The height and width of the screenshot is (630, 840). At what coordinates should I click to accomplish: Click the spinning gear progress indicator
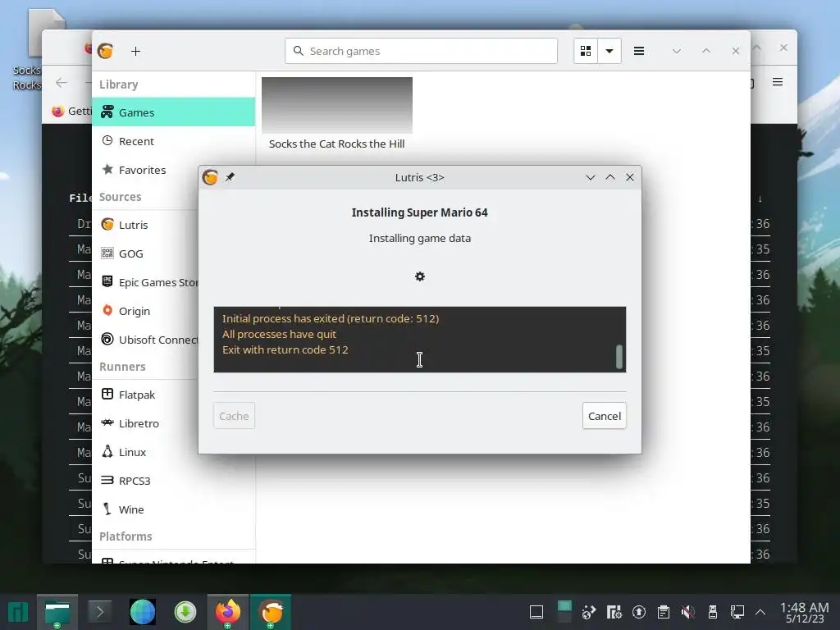pyautogui.click(x=420, y=276)
